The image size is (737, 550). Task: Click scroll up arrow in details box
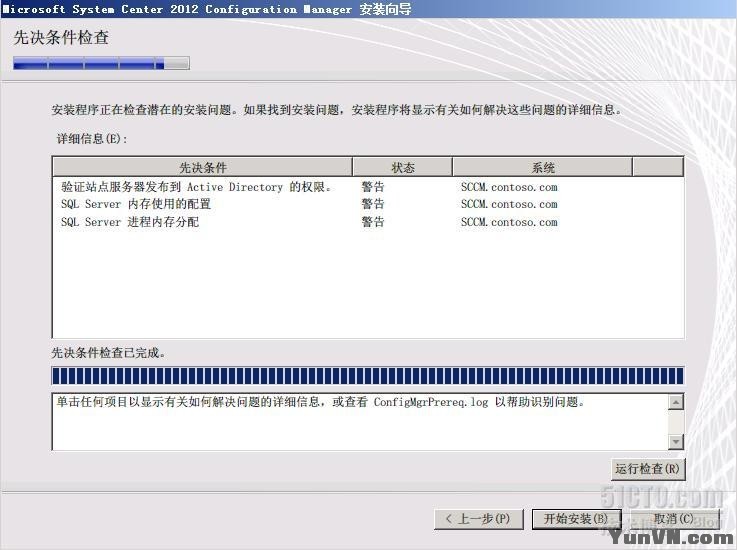pos(676,402)
